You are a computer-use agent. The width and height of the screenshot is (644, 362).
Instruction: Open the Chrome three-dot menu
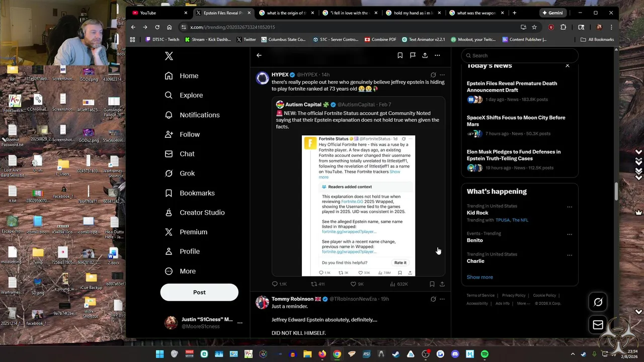coord(611,27)
